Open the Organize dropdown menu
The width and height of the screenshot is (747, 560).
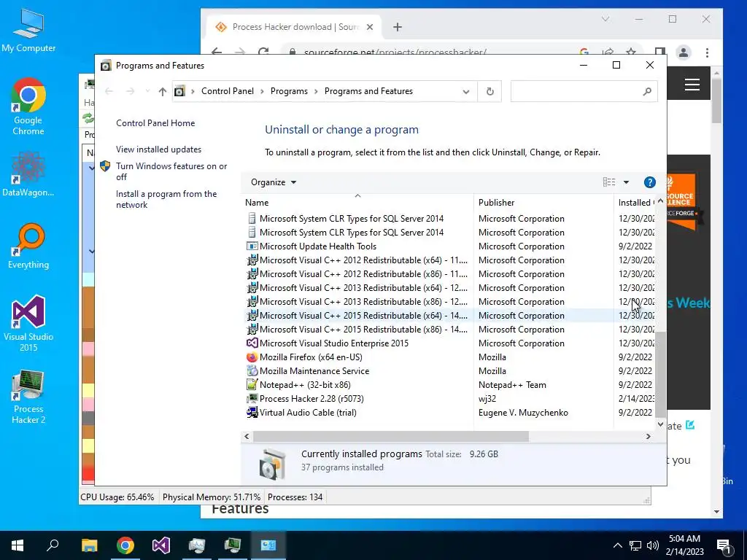click(x=274, y=182)
